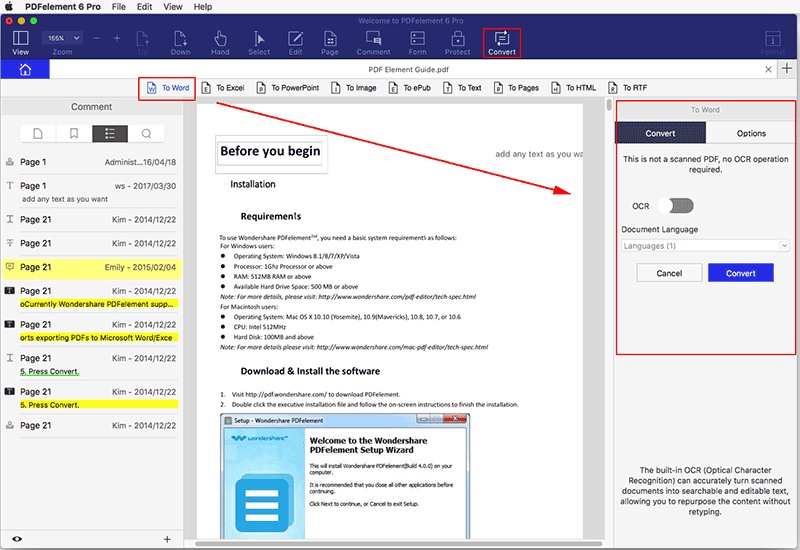The width and height of the screenshot is (800, 550).
Task: Click the 'Before you begin' heading box
Action: (x=271, y=154)
